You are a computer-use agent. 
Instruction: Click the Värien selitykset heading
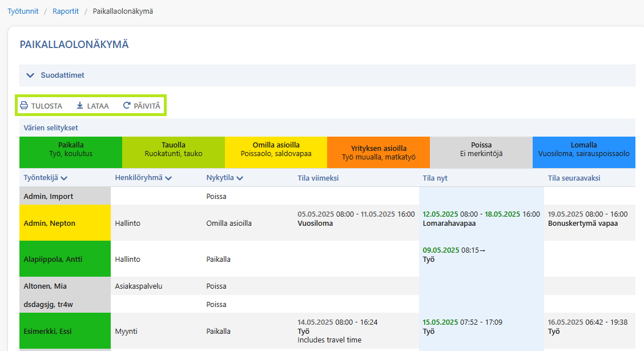click(51, 128)
